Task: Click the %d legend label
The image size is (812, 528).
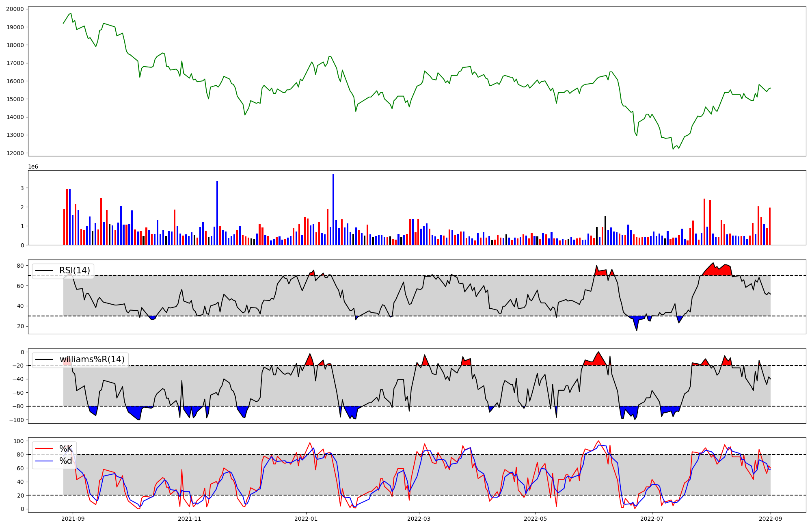Action: [x=66, y=461]
